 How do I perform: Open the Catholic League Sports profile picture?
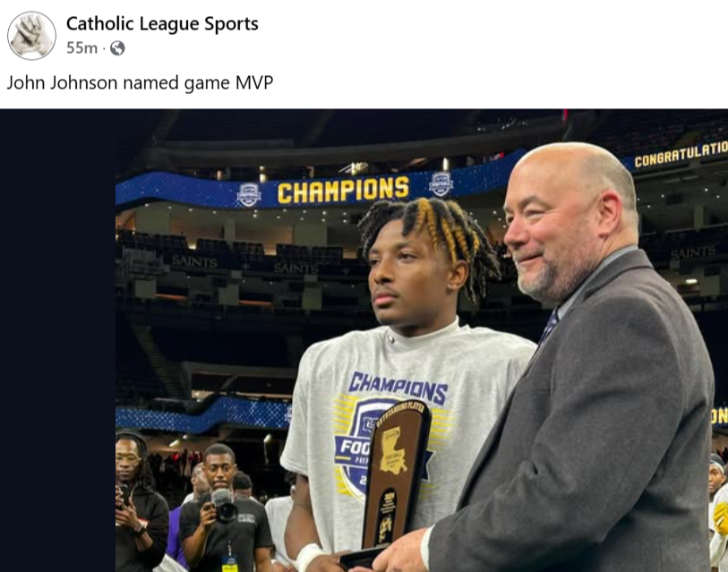[31, 36]
